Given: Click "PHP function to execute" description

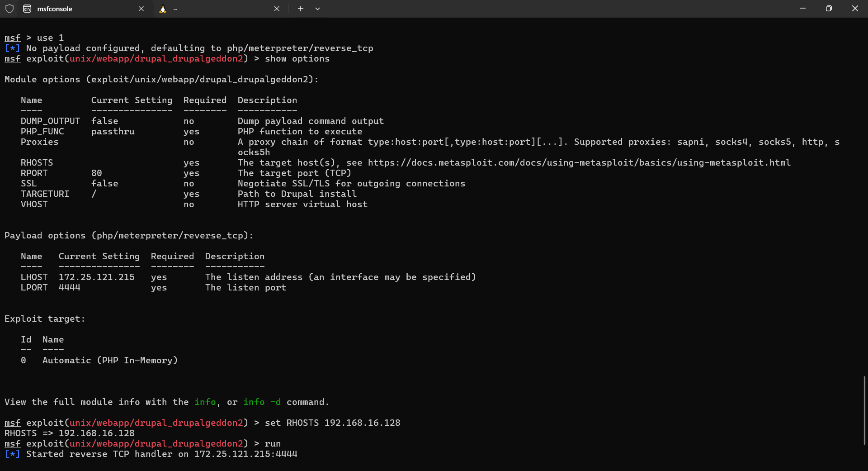Looking at the screenshot, I should [300, 131].
